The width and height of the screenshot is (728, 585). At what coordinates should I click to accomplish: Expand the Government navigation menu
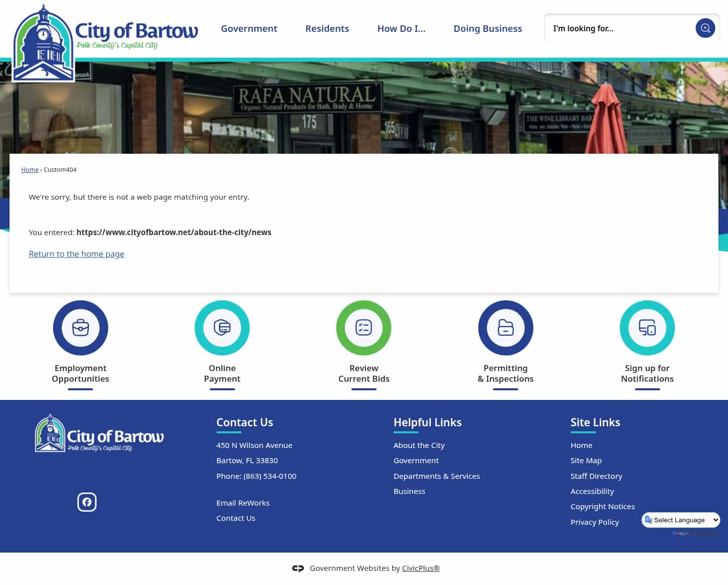pyautogui.click(x=249, y=28)
